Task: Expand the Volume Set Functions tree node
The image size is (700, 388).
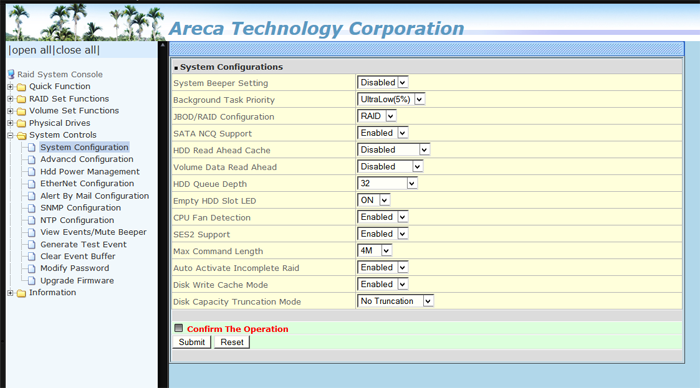Action: tap(10, 111)
